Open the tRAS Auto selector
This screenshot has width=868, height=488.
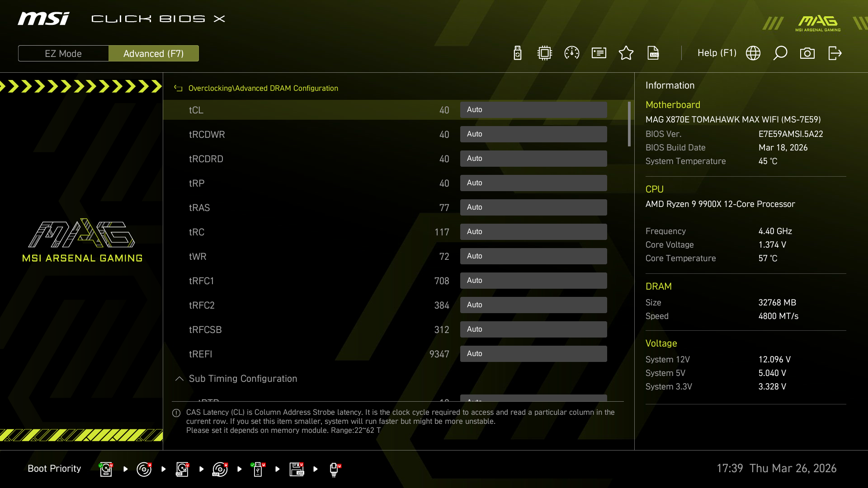coord(533,207)
